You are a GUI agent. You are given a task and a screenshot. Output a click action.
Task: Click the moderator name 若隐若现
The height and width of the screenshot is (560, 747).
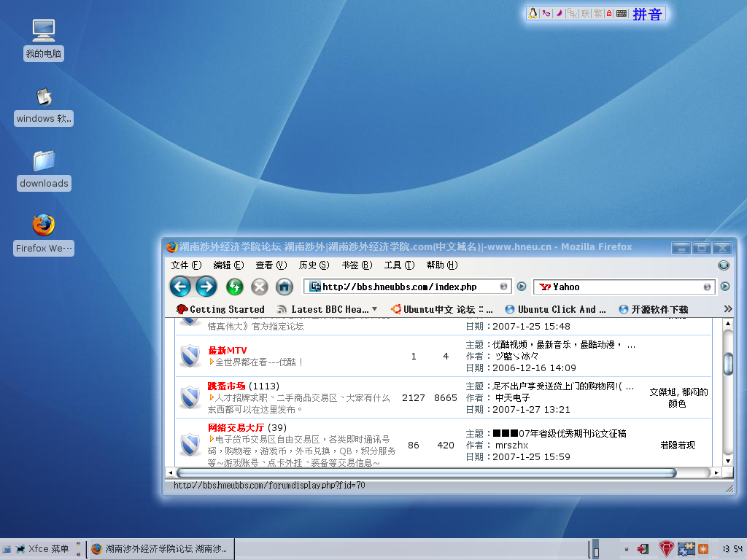click(x=678, y=446)
